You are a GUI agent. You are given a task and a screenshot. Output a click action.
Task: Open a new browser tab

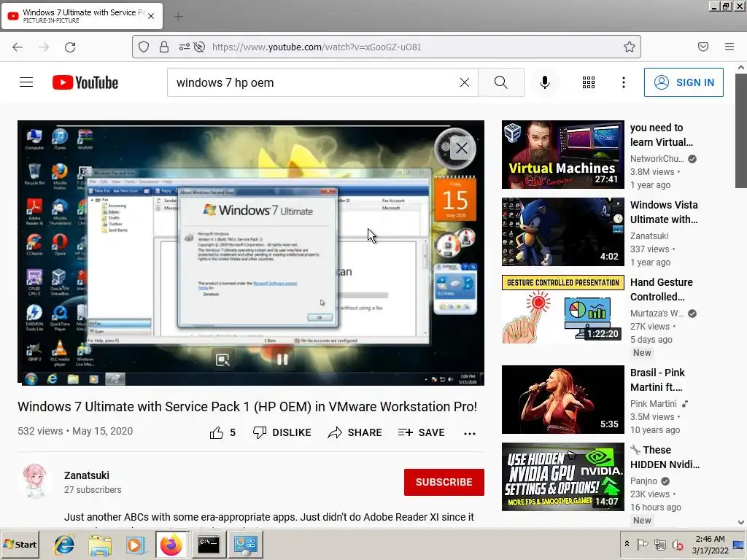(178, 17)
